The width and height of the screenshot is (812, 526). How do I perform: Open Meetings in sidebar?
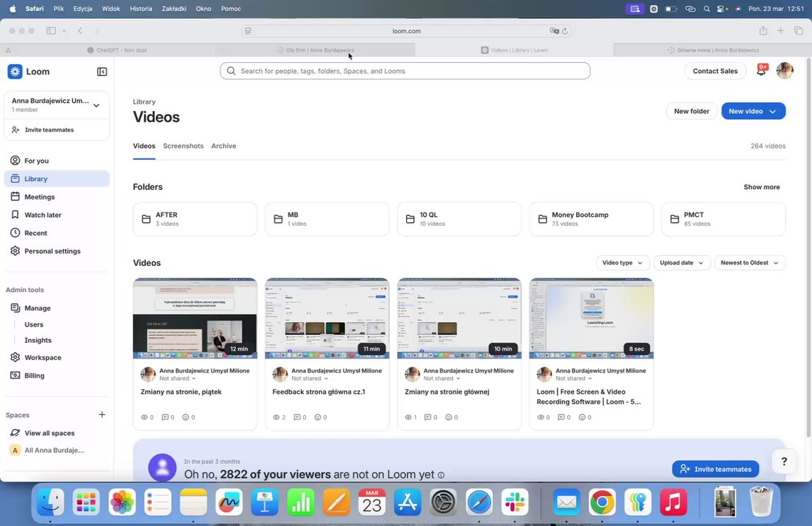[x=57, y=197]
